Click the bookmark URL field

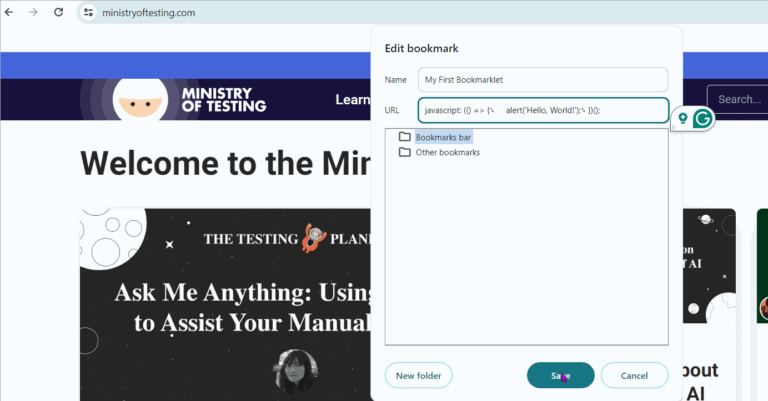tap(543, 110)
